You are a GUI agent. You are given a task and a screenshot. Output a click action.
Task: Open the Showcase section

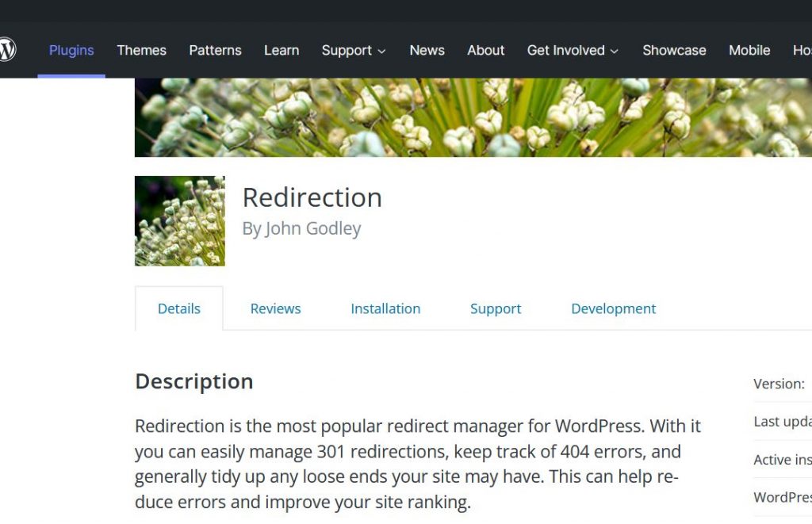(673, 50)
